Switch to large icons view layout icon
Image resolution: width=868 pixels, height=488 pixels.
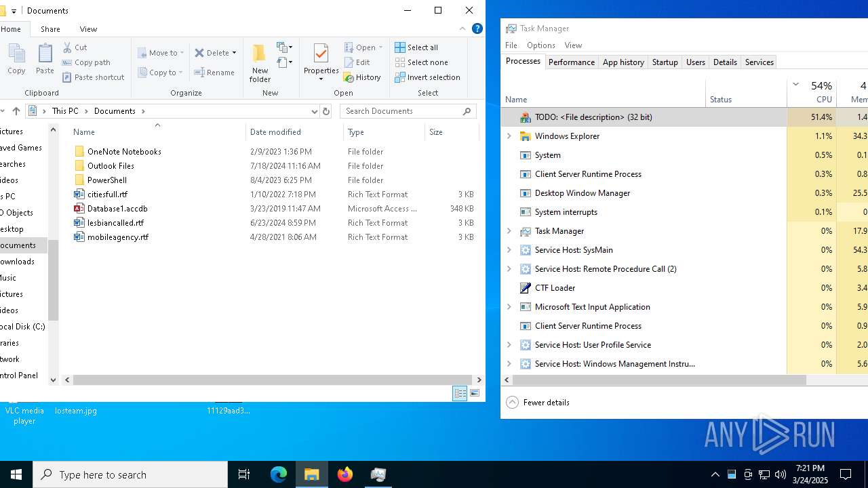pyautogui.click(x=475, y=394)
